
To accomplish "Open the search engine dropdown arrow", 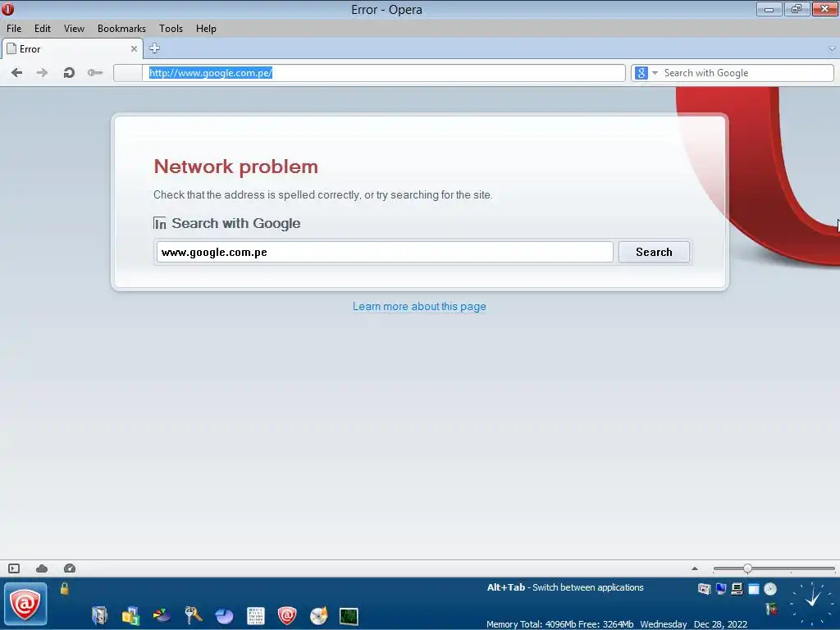I will (655, 73).
